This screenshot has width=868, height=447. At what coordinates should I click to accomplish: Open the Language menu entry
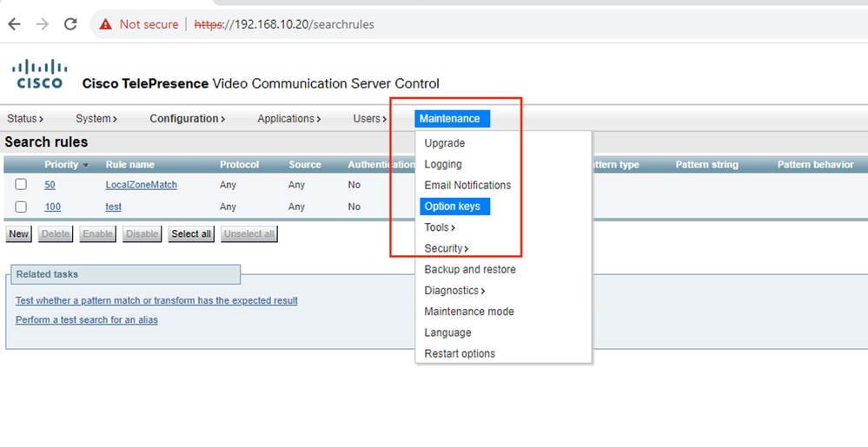[447, 332]
